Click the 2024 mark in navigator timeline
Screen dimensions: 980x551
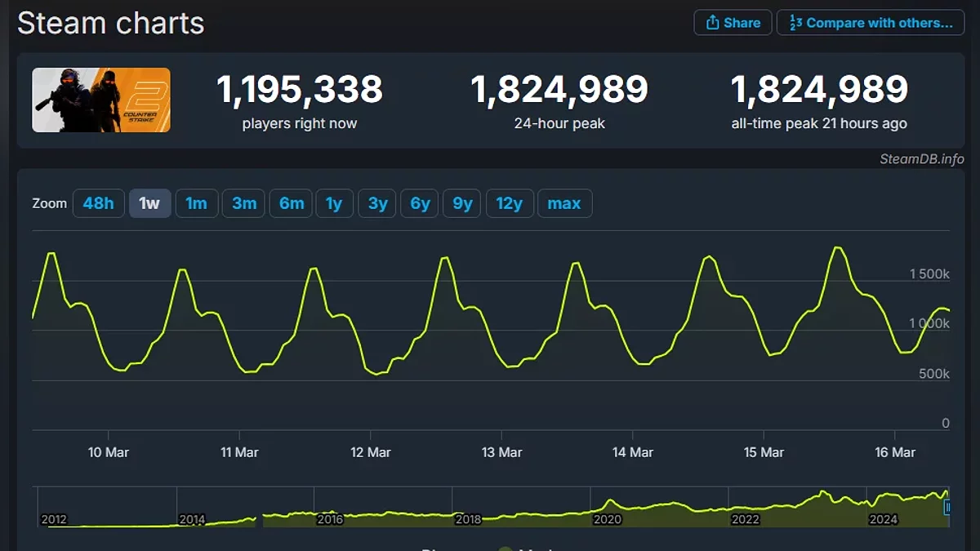coord(884,519)
